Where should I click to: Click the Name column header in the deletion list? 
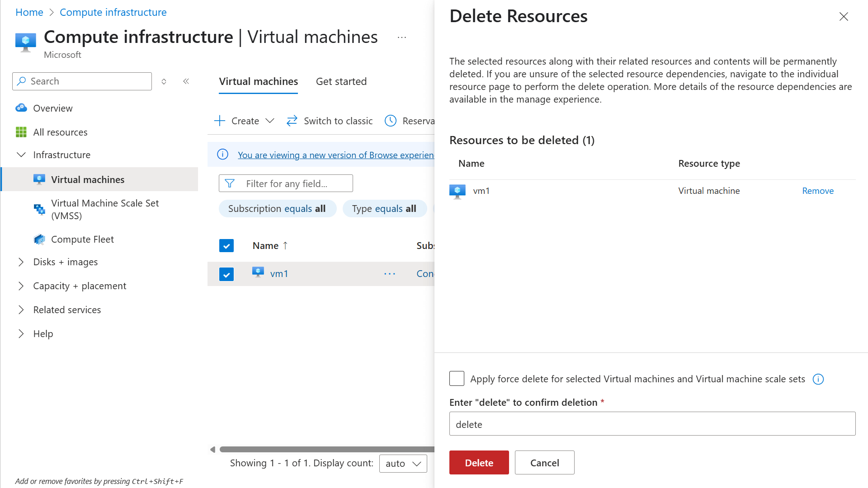pos(471,163)
